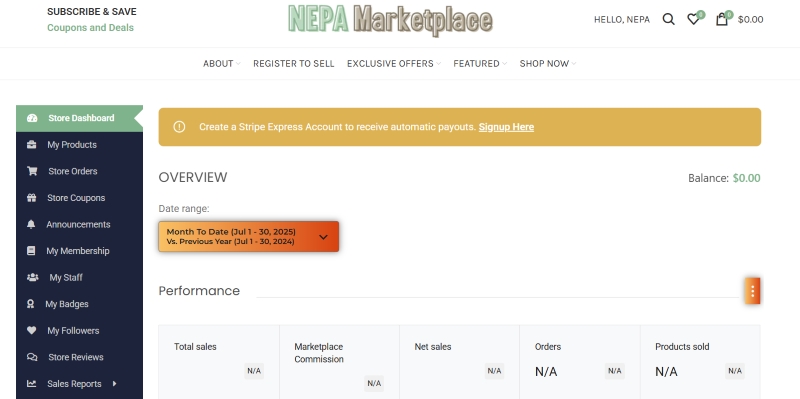Open the wishlist heart icon
800x399 pixels.
click(x=693, y=19)
